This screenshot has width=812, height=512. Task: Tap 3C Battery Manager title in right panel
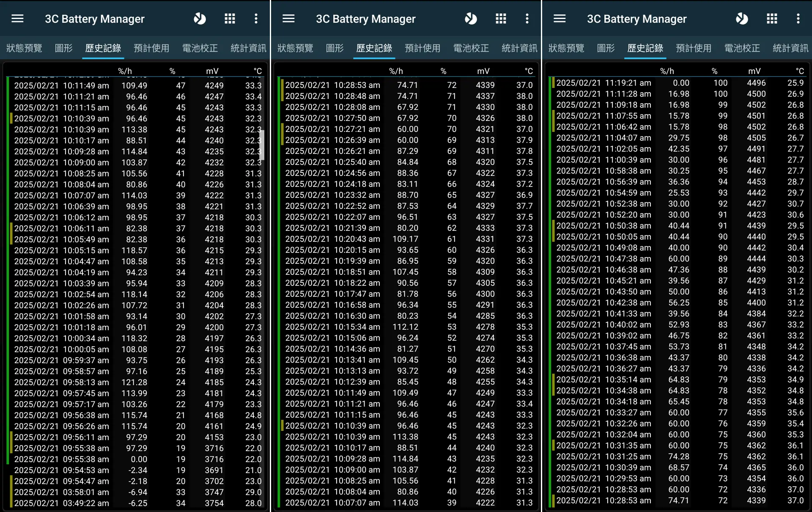coord(637,19)
